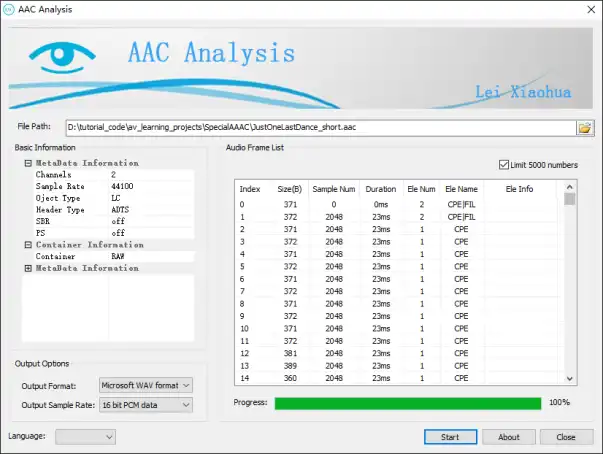Click the green progress bar
The width and height of the screenshot is (603, 454).
[408, 403]
